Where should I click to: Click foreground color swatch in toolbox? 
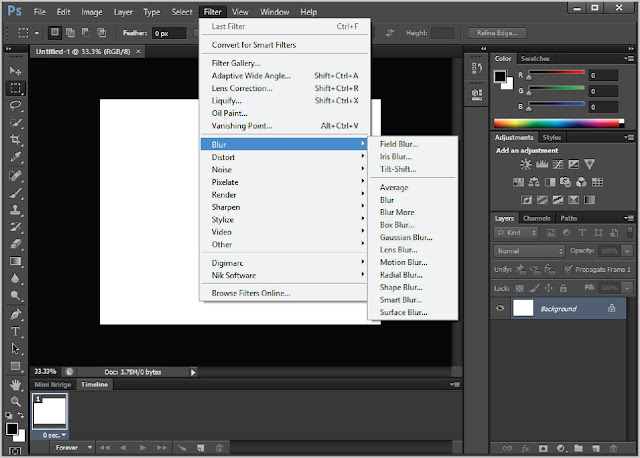point(11,429)
